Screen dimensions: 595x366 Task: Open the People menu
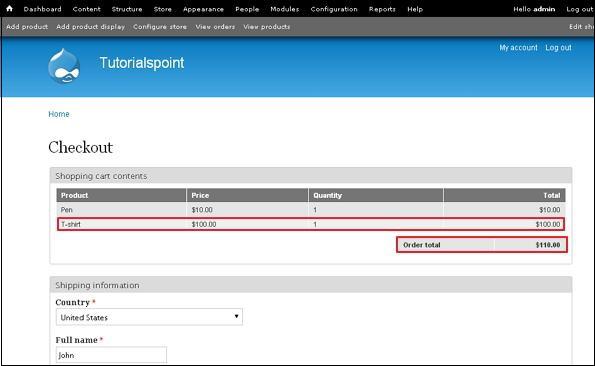click(x=247, y=9)
